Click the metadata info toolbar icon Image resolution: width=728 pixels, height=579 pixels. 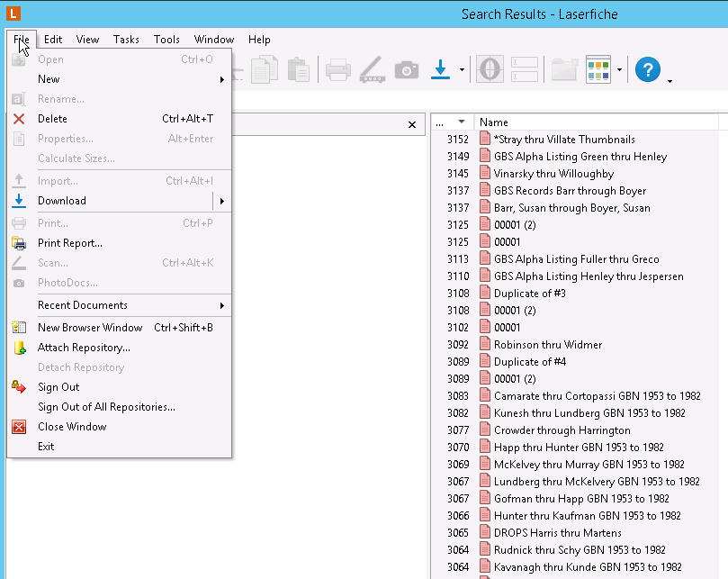490,69
